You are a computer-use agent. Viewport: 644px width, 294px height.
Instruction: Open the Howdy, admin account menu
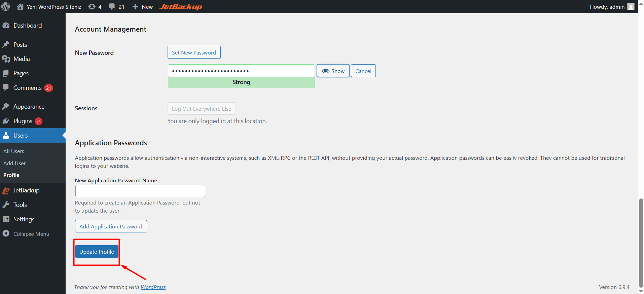[611, 7]
